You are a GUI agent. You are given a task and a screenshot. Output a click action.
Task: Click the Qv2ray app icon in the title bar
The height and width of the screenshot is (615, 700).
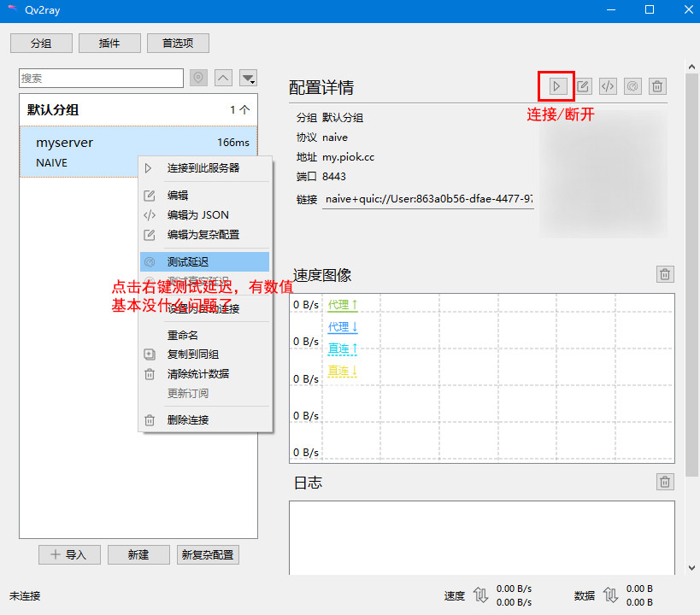point(13,9)
